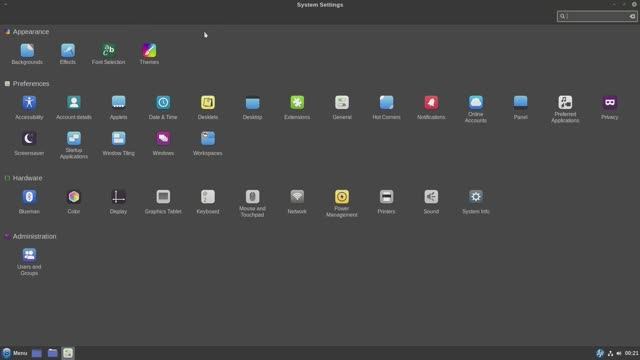Open the Network settings
Screen dimensions: 640x360
point(297,202)
